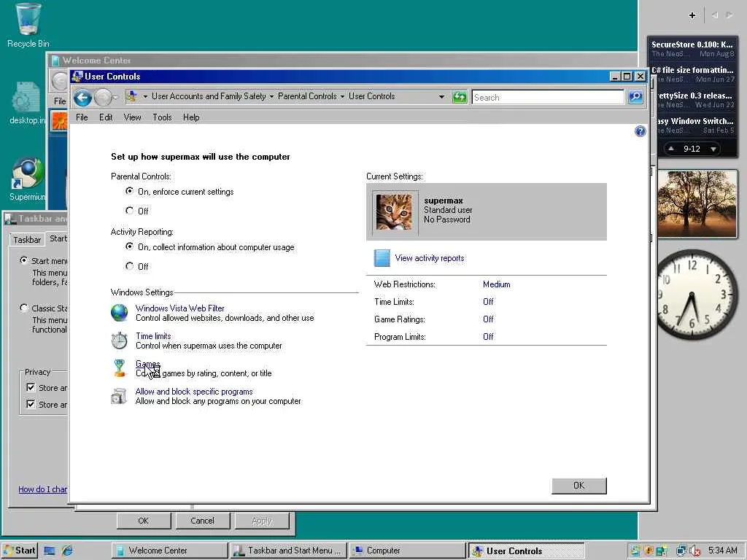Show next feed headlines with the down arrow
The width and height of the screenshot is (747, 560).
click(x=713, y=149)
